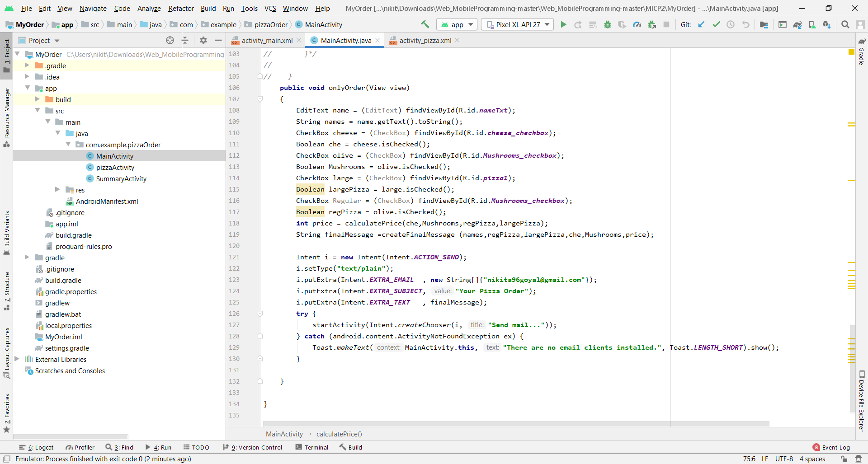Toggle the Favorites side panel

pyautogui.click(x=7, y=413)
